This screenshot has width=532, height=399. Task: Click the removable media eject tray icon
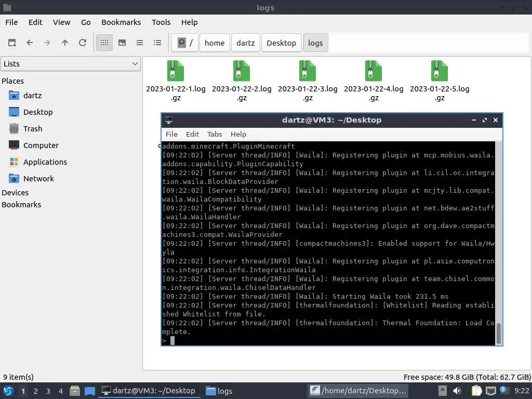442,391
